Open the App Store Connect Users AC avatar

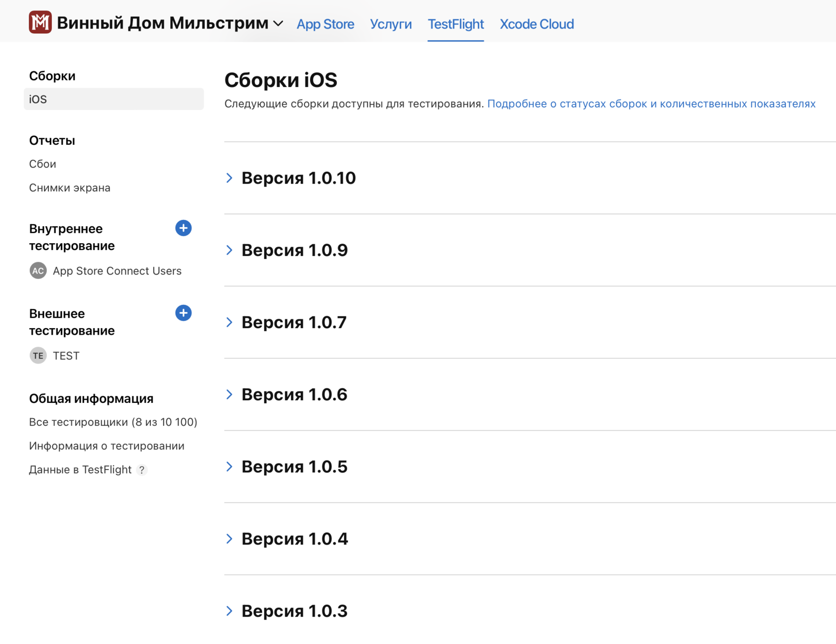tap(38, 271)
